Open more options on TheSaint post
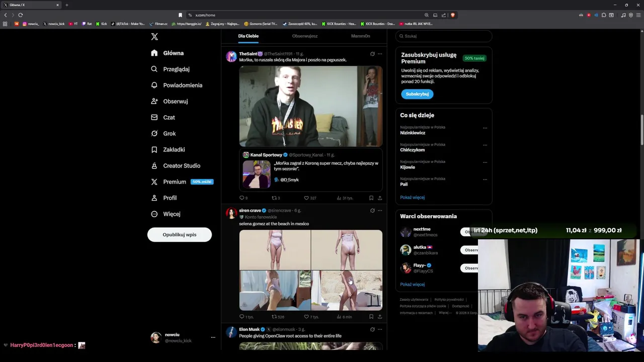 click(380, 54)
